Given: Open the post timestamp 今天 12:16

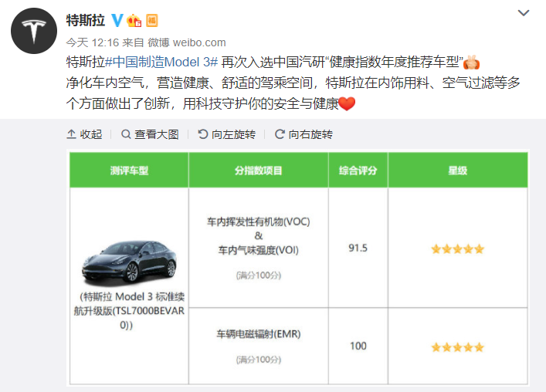Looking at the screenshot, I should click(87, 42).
